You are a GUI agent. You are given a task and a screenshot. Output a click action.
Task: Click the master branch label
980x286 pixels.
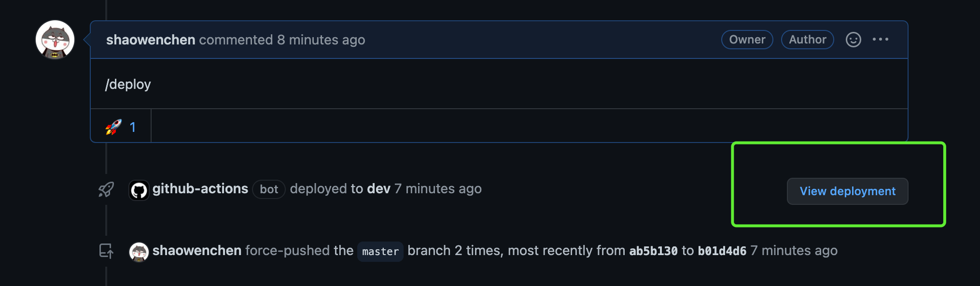[380, 252]
